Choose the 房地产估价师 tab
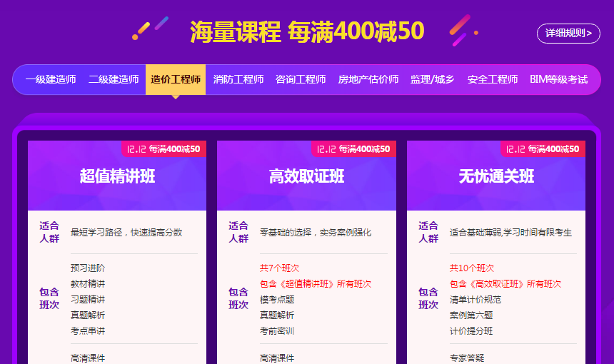The width and height of the screenshot is (614, 364). click(368, 79)
